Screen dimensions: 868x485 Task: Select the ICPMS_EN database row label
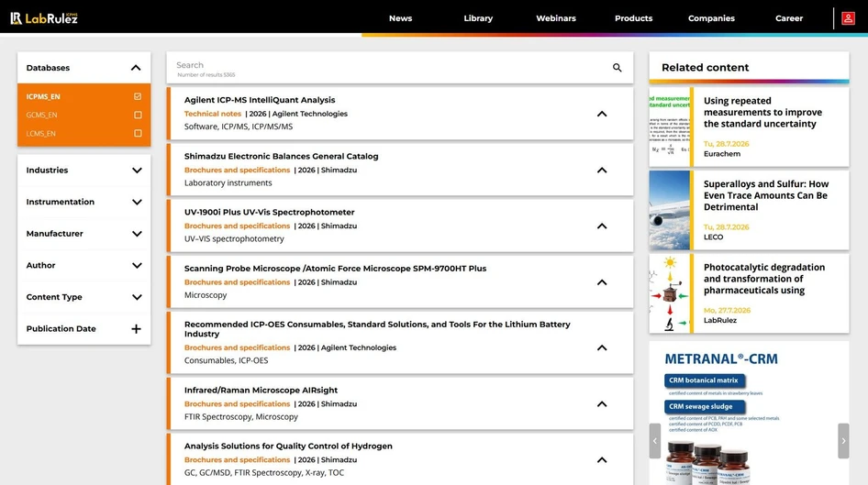pos(43,97)
